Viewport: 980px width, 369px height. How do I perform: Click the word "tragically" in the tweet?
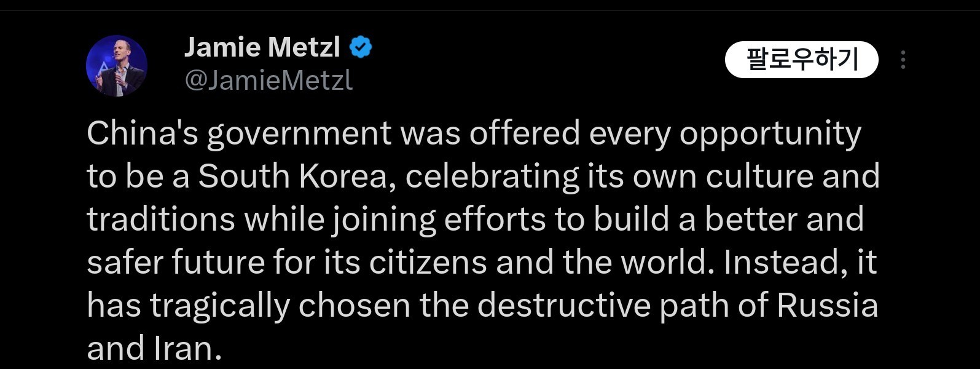pyautogui.click(x=219, y=306)
